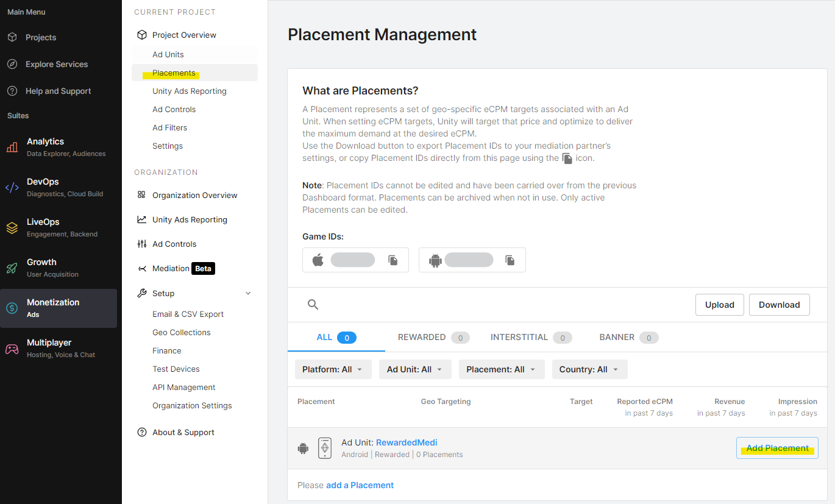Click the 'add a Placement' link

(360, 485)
